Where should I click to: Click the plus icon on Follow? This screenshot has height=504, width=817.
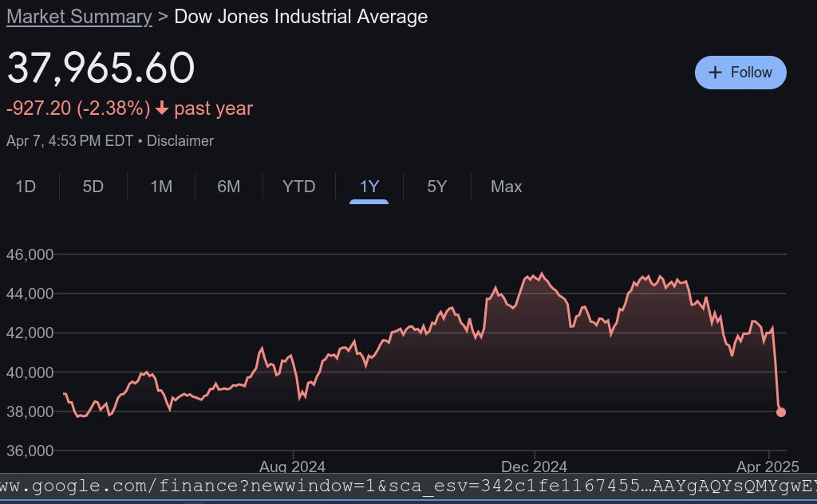pos(716,73)
